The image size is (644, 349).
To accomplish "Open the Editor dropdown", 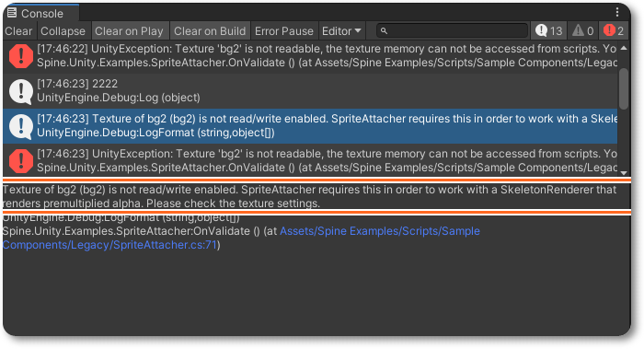I will pos(341,30).
